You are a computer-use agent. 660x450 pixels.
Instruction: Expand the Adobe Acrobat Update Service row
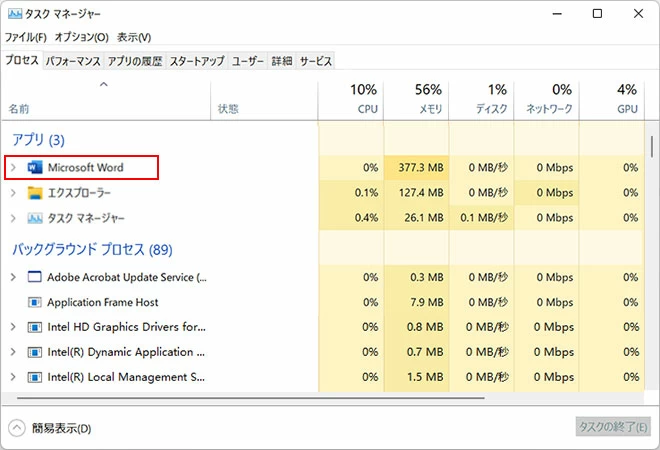click(13, 277)
